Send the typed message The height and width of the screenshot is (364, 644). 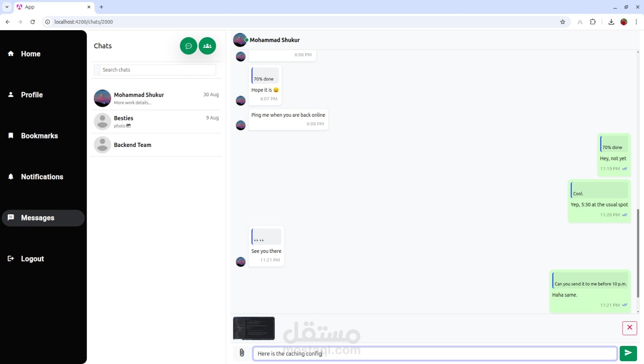coord(628,353)
